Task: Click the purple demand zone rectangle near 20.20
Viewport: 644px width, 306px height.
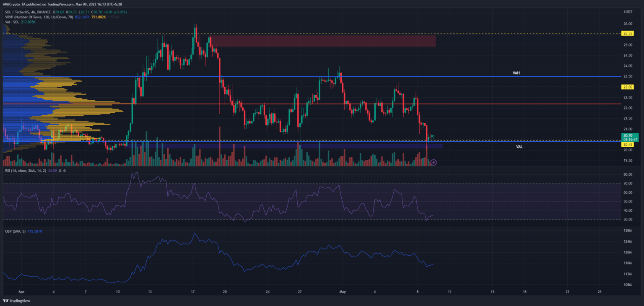Action: pyautogui.click(x=293, y=146)
